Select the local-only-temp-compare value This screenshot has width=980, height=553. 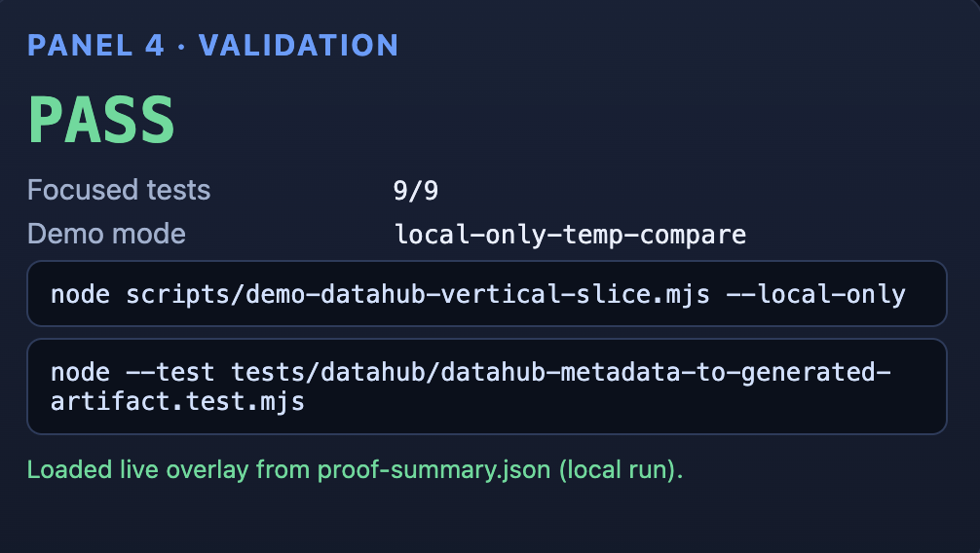(x=570, y=235)
